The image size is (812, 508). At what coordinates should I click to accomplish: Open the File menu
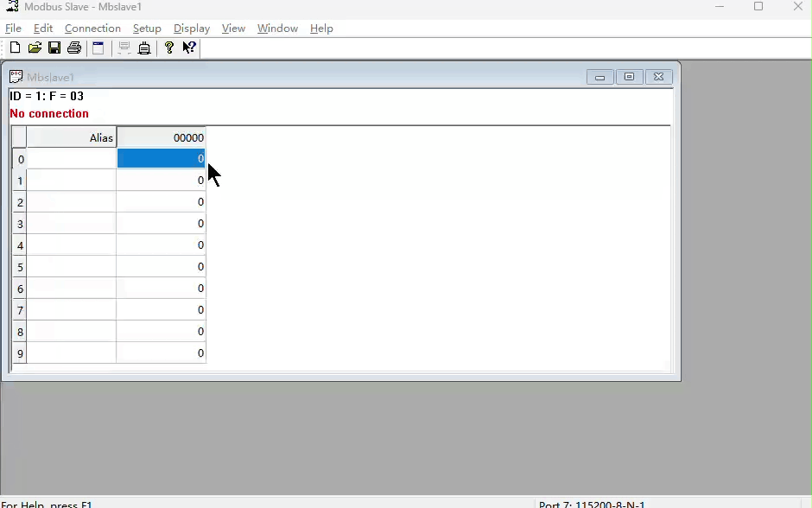[13, 29]
